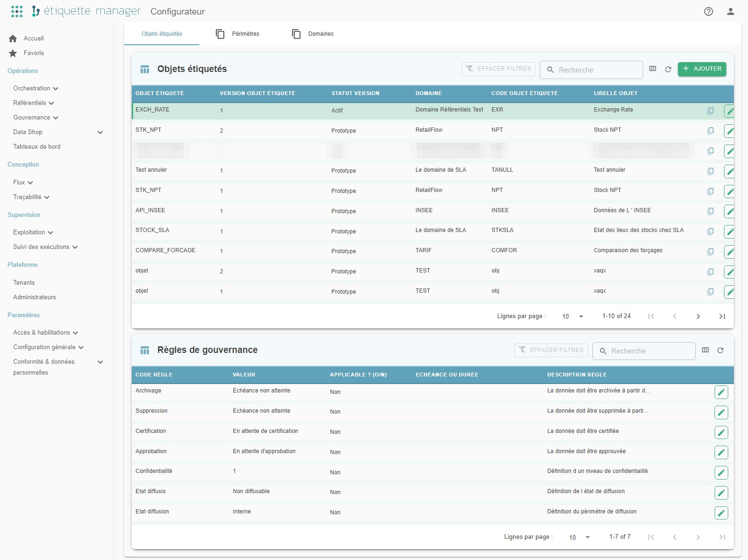
Task: Expand the Traçabilité menu
Action: pyautogui.click(x=32, y=197)
